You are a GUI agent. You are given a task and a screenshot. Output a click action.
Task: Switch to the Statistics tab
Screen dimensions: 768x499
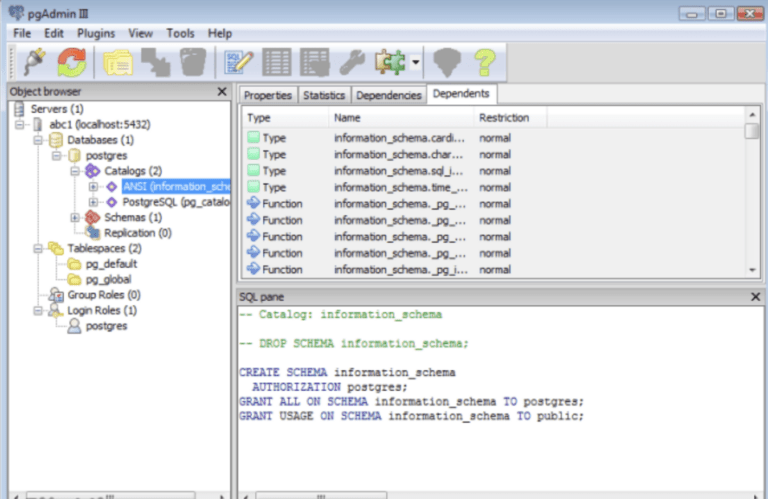[x=324, y=95]
